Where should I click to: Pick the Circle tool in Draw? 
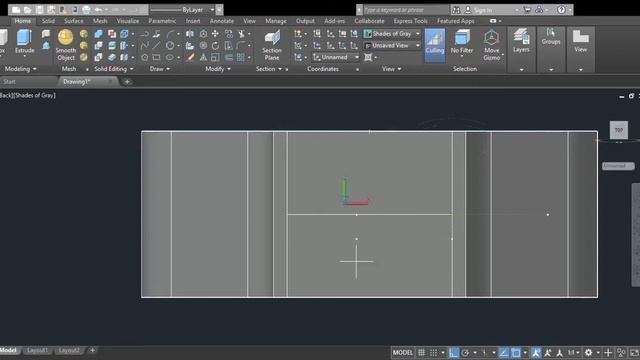point(170,45)
